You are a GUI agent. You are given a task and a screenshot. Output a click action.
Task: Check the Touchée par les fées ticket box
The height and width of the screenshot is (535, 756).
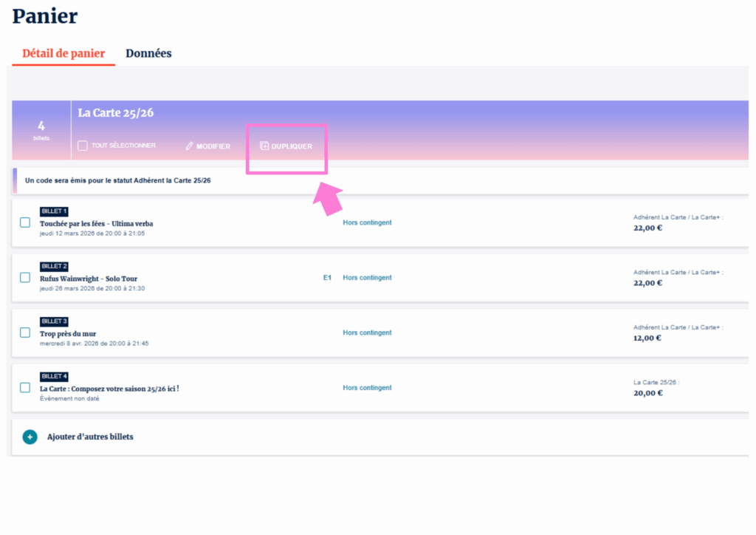[x=25, y=222]
